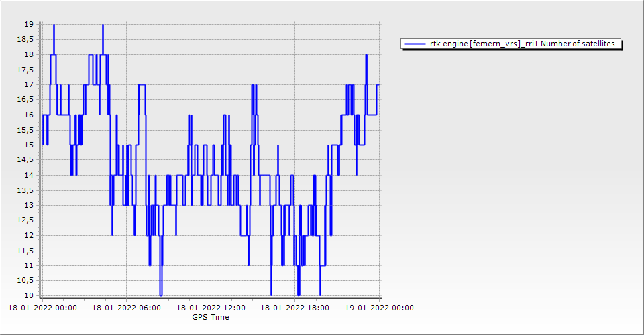Click the 11,5 label on the vertical axis

26,251
